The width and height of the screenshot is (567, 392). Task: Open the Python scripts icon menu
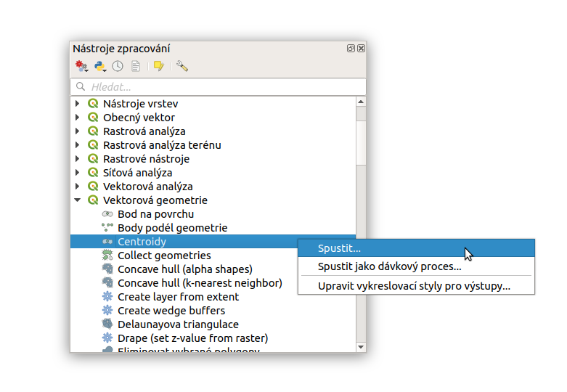pos(99,66)
